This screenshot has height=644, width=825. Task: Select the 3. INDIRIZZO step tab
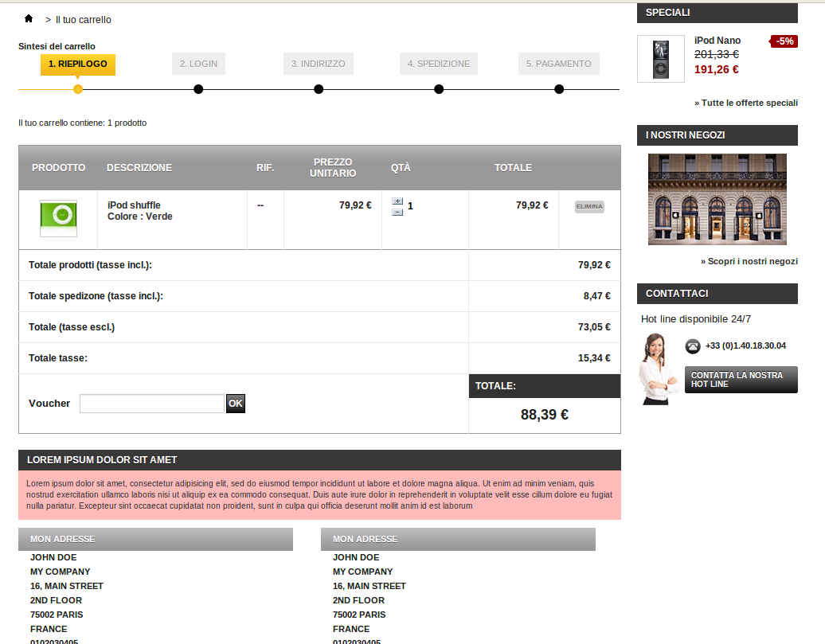click(x=319, y=64)
